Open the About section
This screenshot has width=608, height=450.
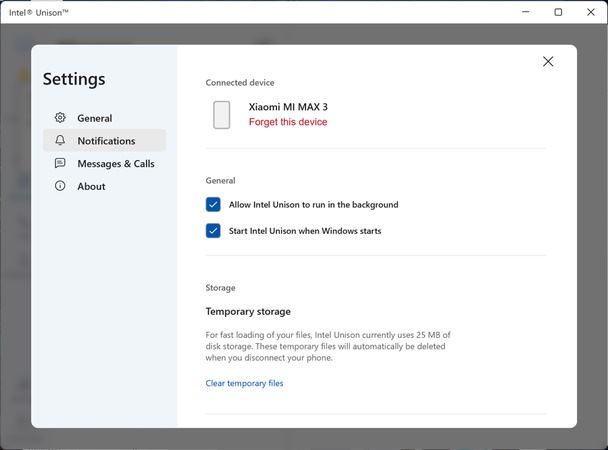point(104,186)
